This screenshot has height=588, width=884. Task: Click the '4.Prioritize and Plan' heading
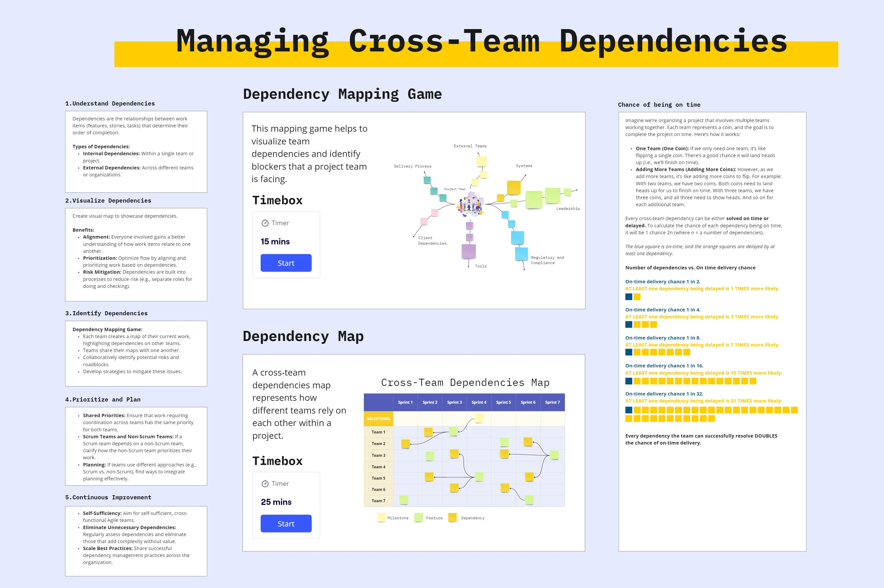(103, 399)
